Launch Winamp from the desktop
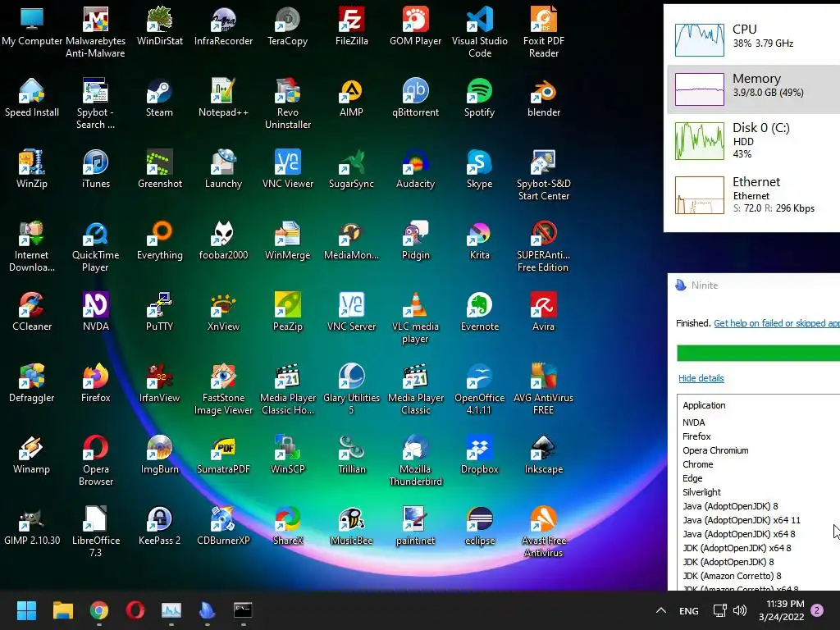The height and width of the screenshot is (630, 840). pyautogui.click(x=32, y=454)
